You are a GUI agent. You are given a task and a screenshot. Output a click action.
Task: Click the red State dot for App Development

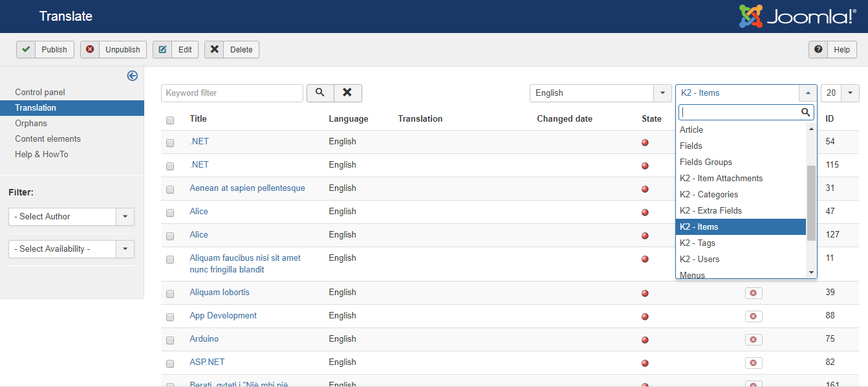[x=645, y=316]
